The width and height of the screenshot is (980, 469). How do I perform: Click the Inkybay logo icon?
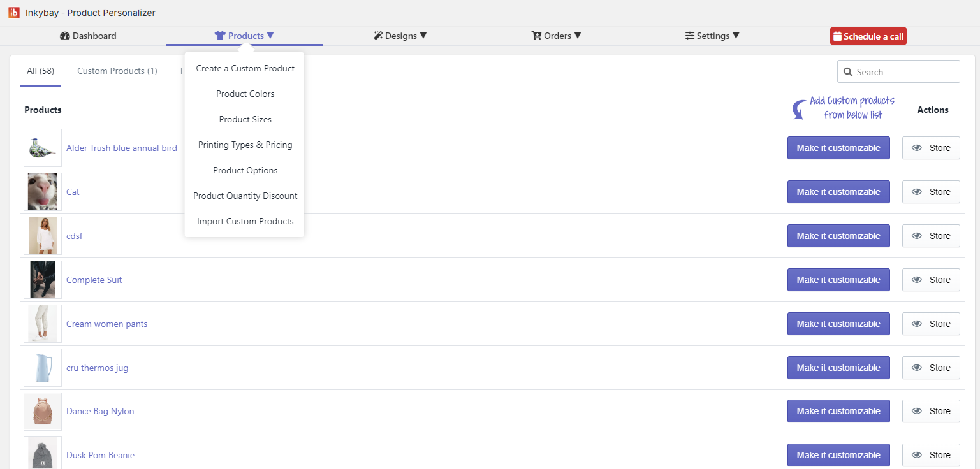[14, 13]
